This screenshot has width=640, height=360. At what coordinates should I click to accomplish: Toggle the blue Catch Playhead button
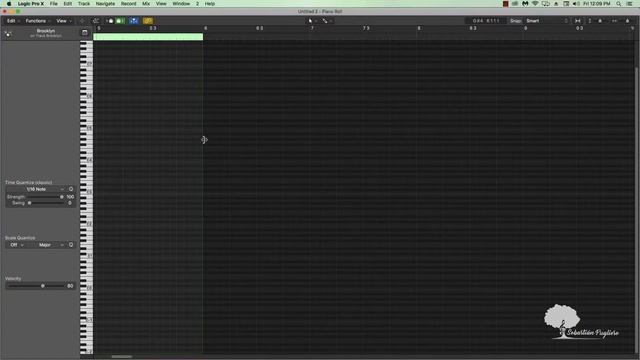pyautogui.click(x=133, y=21)
